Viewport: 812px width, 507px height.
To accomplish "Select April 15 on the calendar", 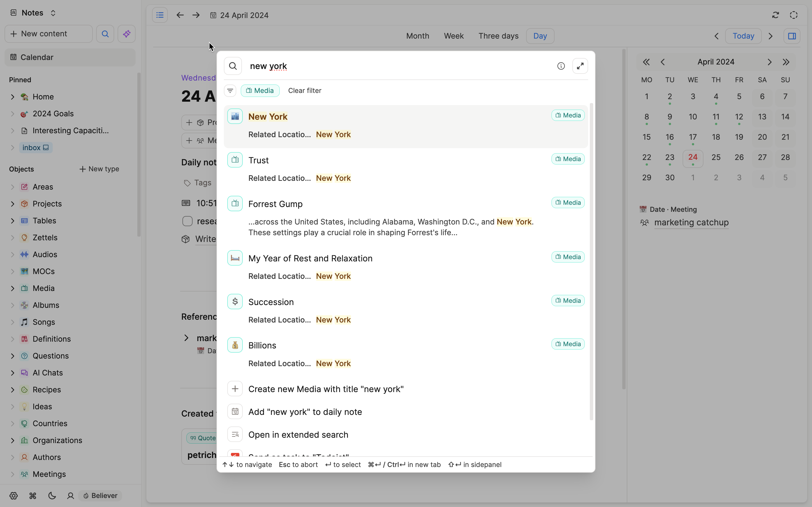I will [x=646, y=137].
